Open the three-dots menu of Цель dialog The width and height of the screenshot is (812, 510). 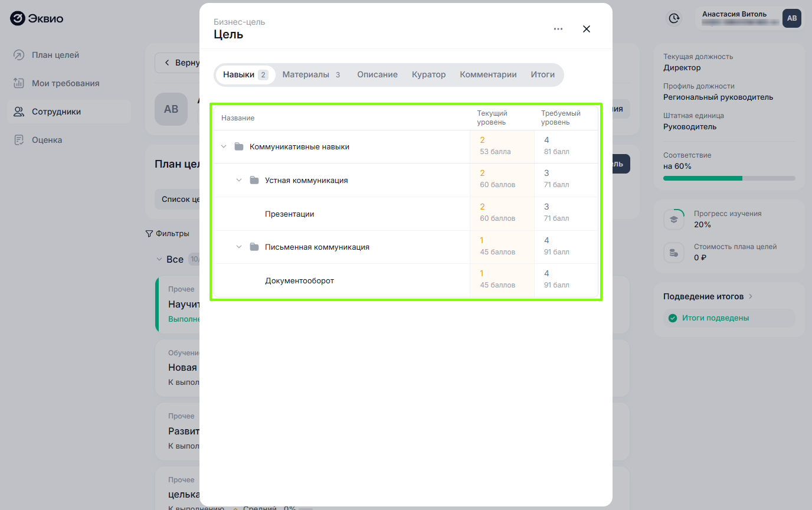pos(558,29)
